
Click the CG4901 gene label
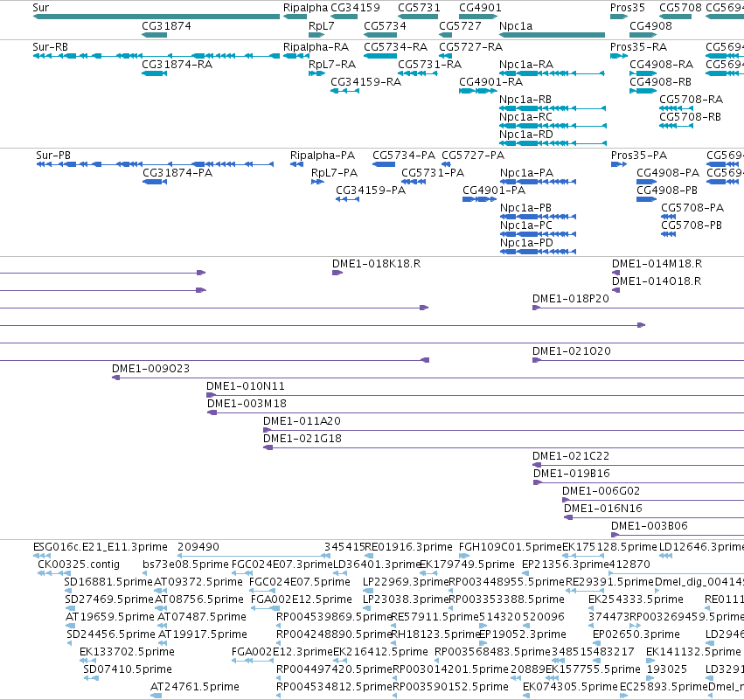point(480,8)
